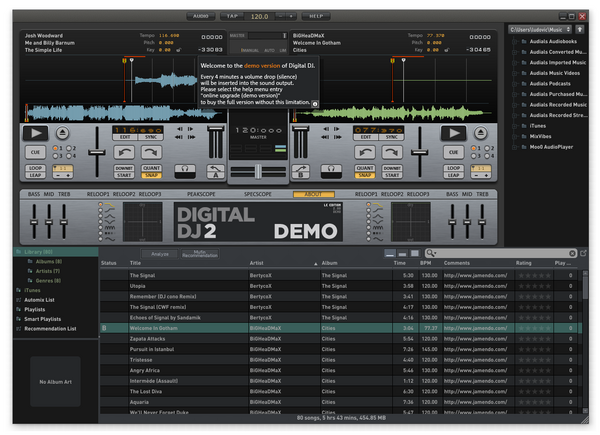Screen dimensions: 600x435
Task: Click the crossfader slider handle
Action: click(258, 172)
